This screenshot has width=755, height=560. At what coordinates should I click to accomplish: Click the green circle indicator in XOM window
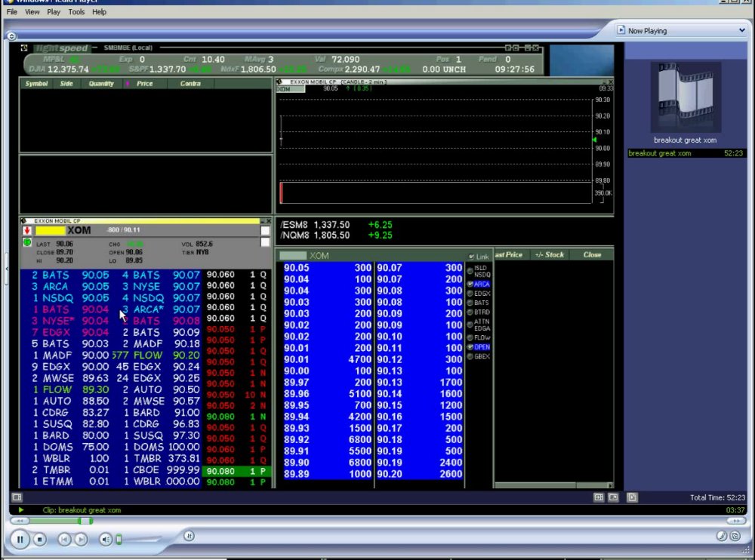(x=27, y=243)
